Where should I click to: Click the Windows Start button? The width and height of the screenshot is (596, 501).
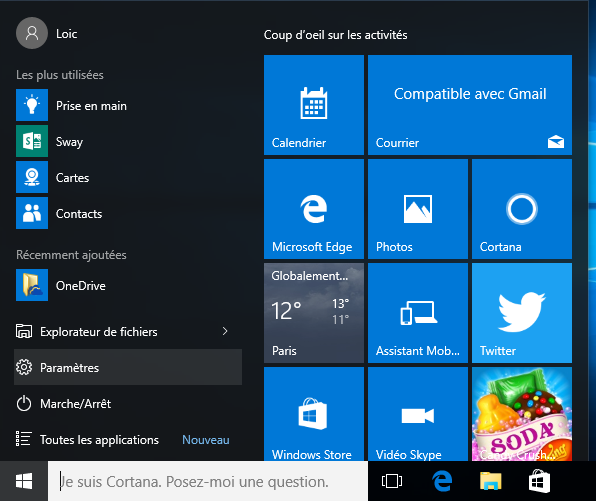(24, 481)
